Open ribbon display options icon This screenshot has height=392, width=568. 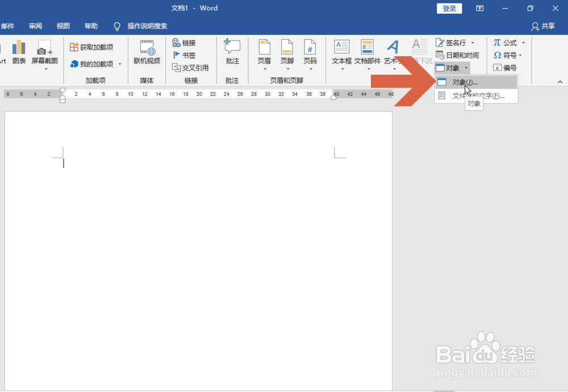pyautogui.click(x=479, y=9)
